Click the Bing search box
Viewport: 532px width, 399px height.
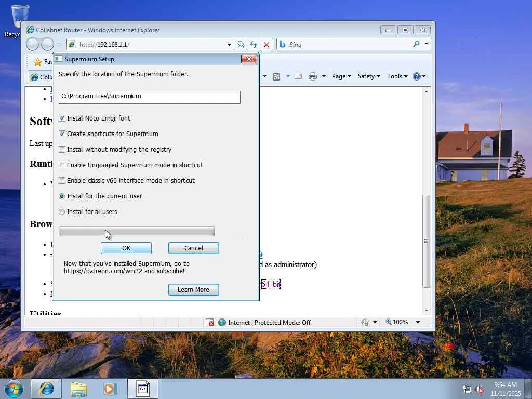(349, 45)
